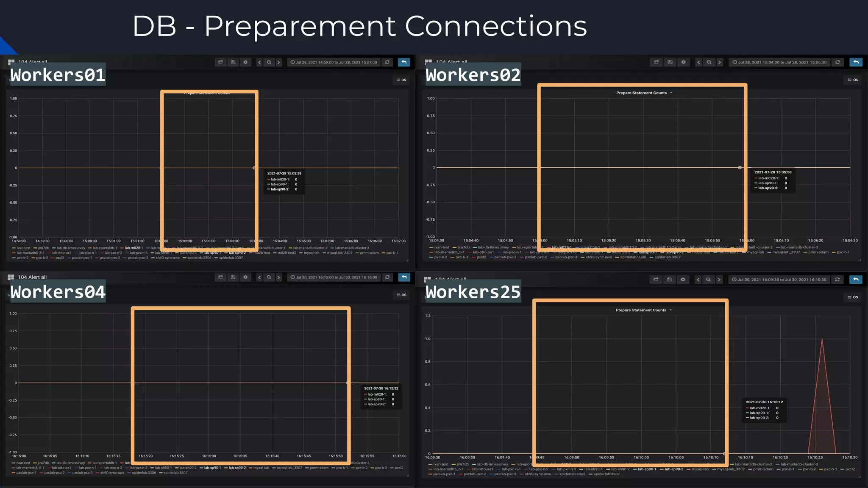Click the share icon in Workers04 panel

221,277
